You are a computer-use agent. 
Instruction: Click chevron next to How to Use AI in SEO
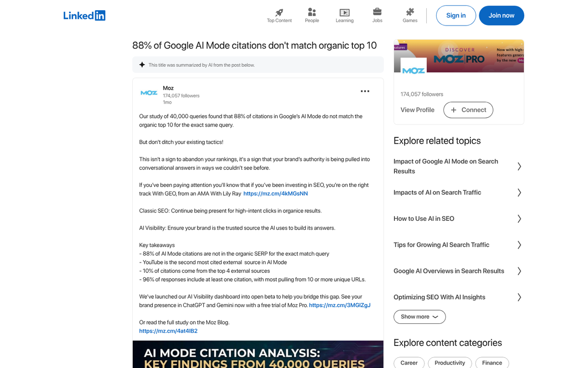[x=519, y=219]
